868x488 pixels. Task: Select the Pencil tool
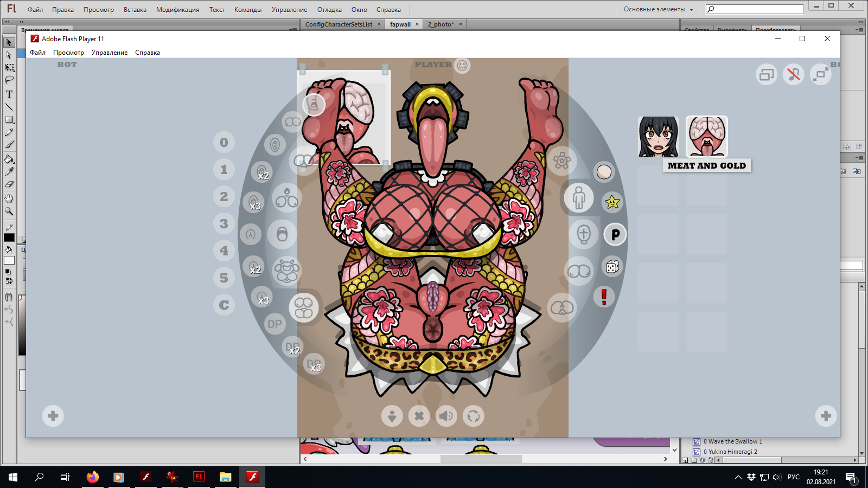(9, 132)
